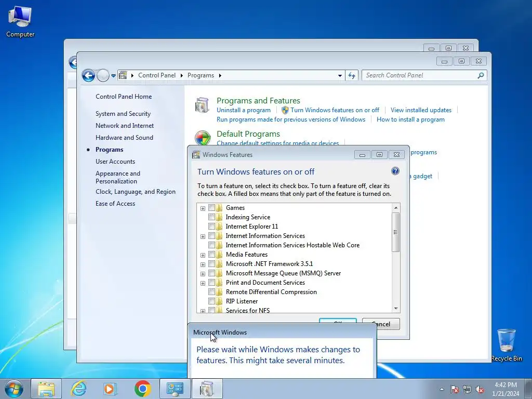
Task: Check the RIP Listener checkbox
Action: (x=211, y=301)
